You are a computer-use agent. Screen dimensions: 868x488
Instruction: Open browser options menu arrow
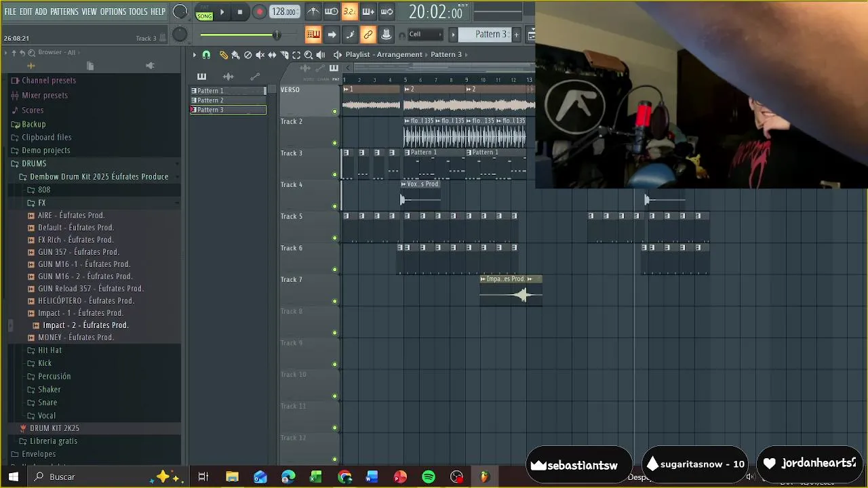coord(6,52)
